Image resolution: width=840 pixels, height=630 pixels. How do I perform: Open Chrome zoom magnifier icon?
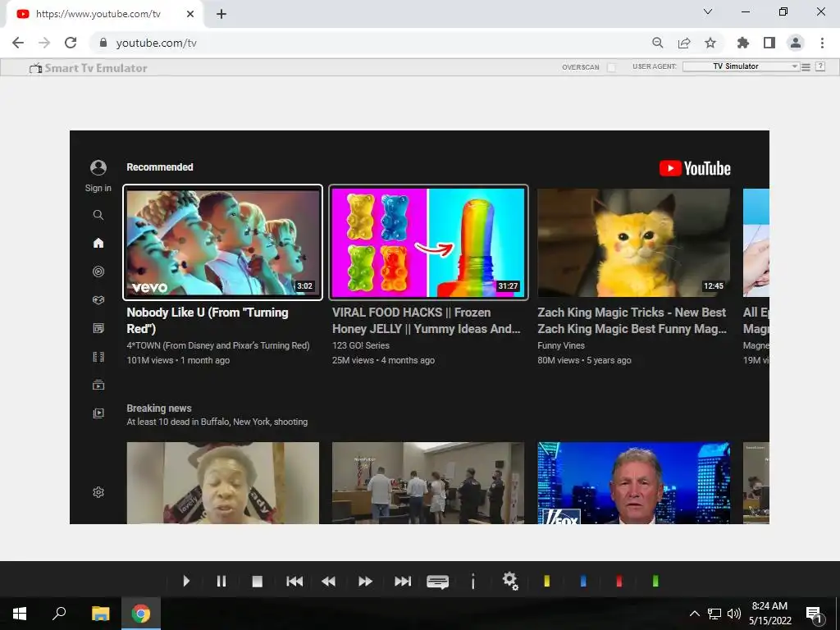pyautogui.click(x=658, y=43)
